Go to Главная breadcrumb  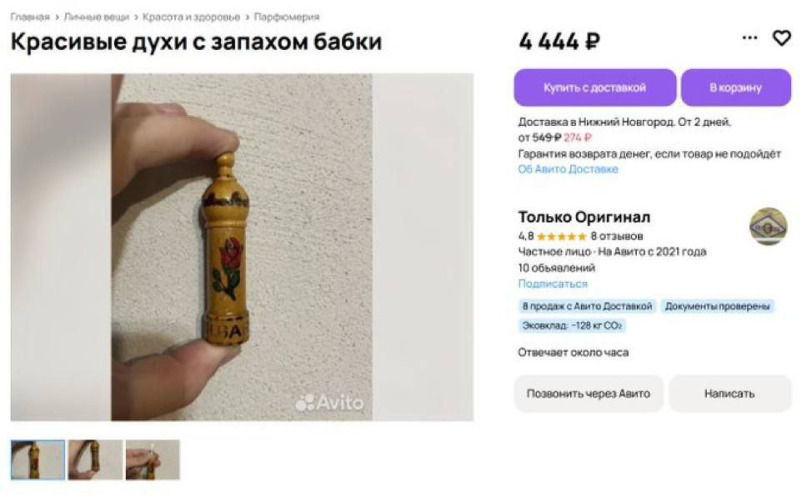30,17
